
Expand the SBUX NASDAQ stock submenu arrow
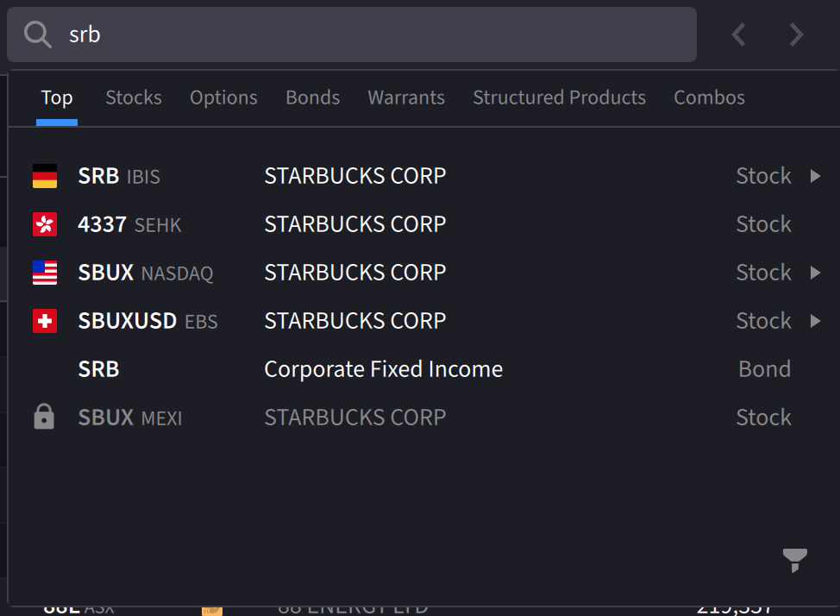pyautogui.click(x=815, y=273)
